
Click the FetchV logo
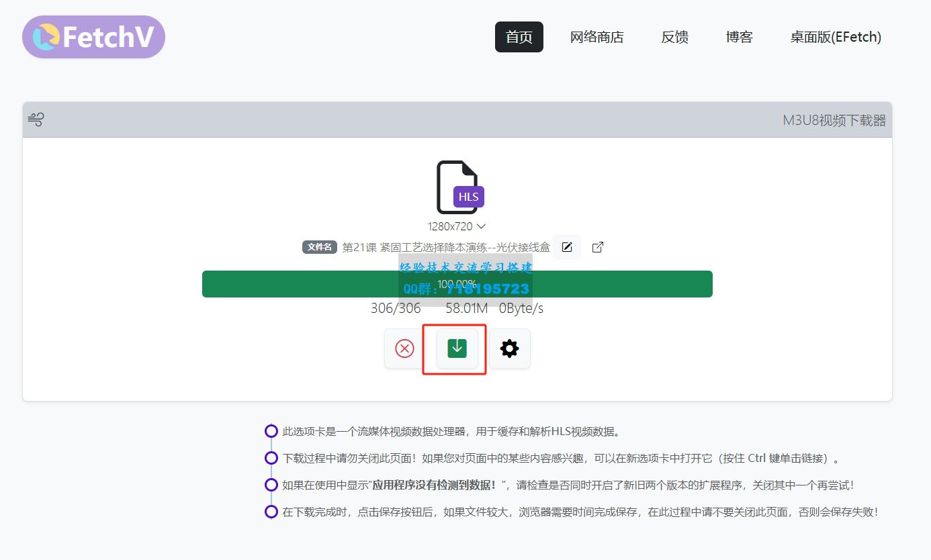click(93, 37)
